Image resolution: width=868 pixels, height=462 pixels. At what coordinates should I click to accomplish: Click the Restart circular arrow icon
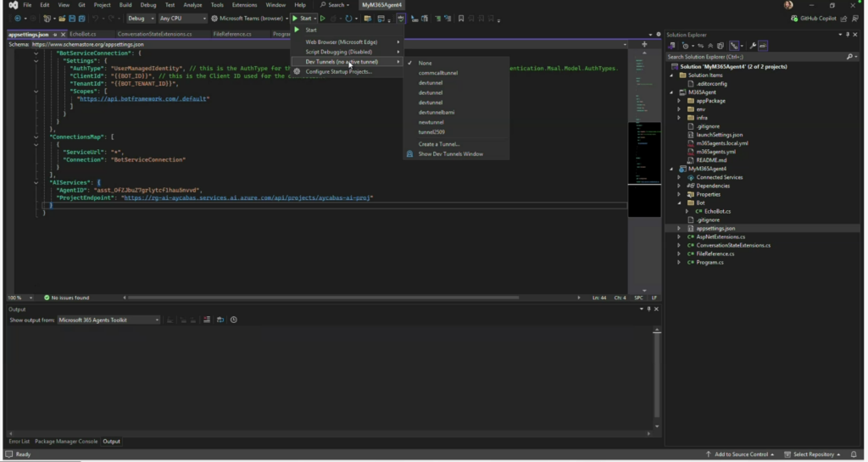pyautogui.click(x=348, y=19)
